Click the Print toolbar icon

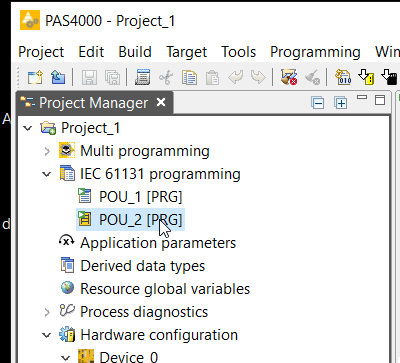[143, 77]
